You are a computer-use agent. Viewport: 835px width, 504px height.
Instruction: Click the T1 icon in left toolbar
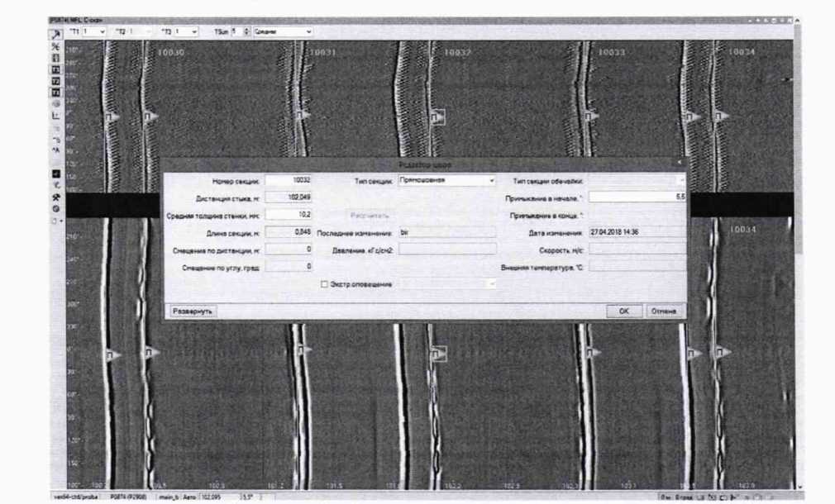(56, 70)
